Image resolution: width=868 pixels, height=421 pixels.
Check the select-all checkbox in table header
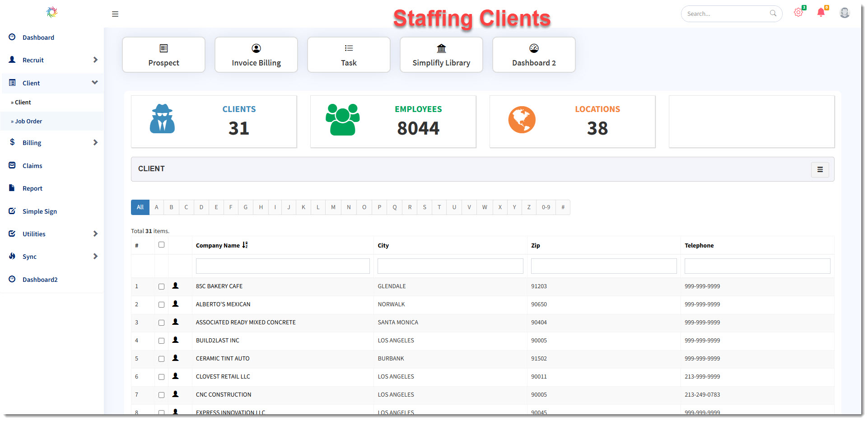(161, 245)
